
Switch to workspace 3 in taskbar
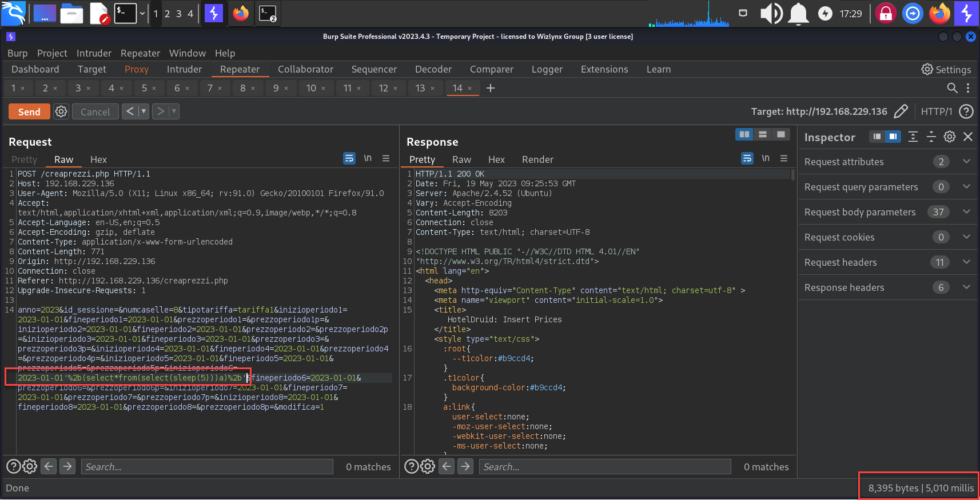click(x=178, y=14)
